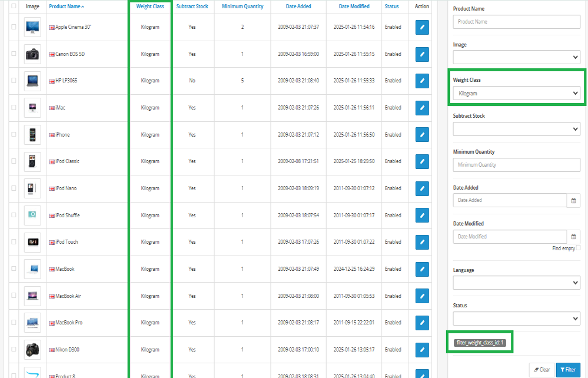Viewport: 588px width, 378px height.
Task: Click the MacBook product name cell
Action: tap(65, 269)
